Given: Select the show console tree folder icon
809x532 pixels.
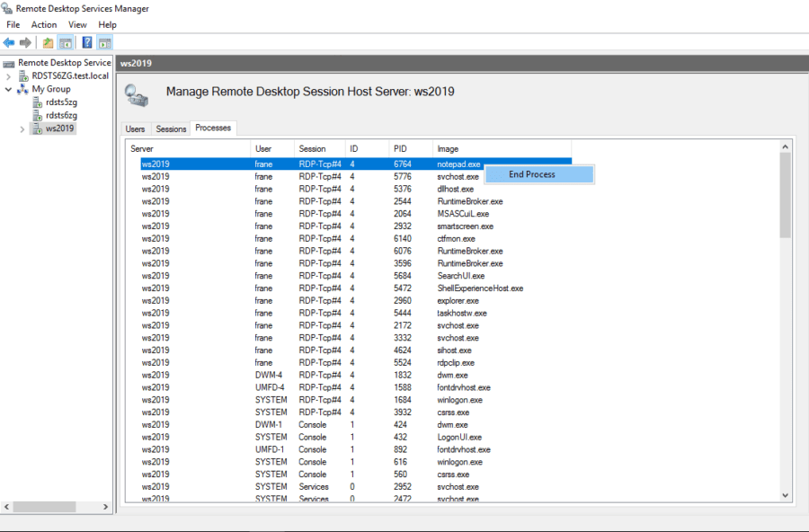Looking at the screenshot, I should tap(48, 41).
